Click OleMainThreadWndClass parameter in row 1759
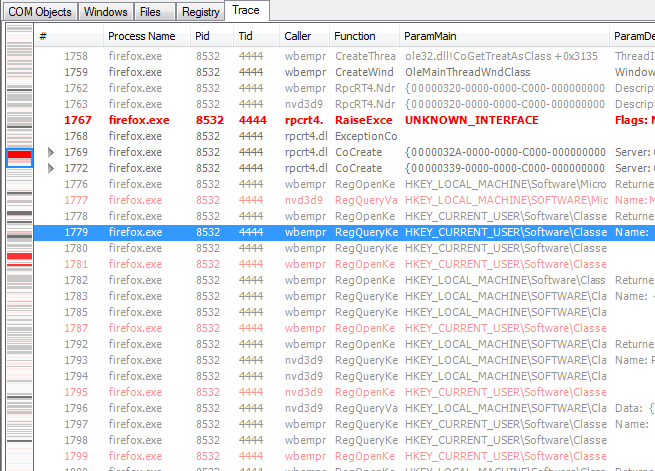 (467, 72)
